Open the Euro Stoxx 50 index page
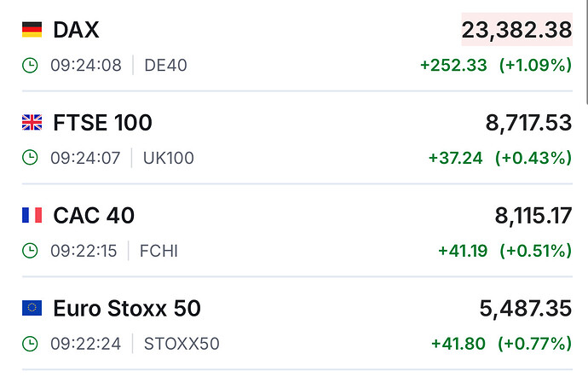The image size is (588, 377). click(x=127, y=309)
